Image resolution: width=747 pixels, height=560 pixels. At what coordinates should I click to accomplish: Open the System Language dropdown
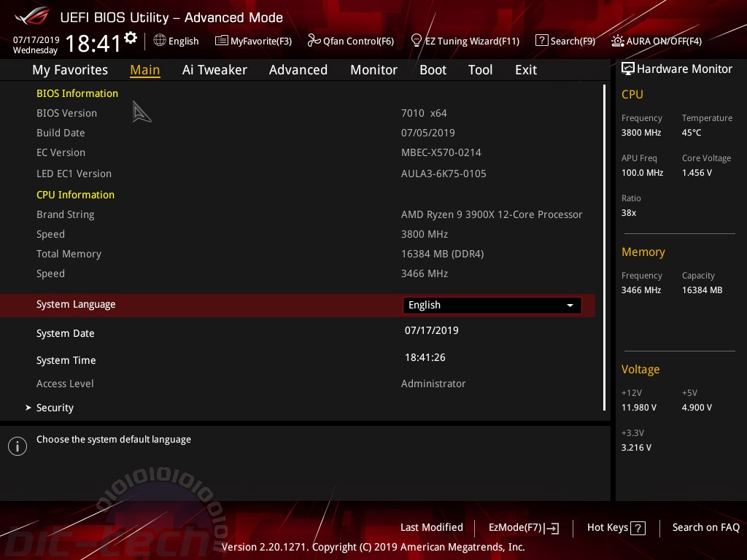click(x=492, y=306)
